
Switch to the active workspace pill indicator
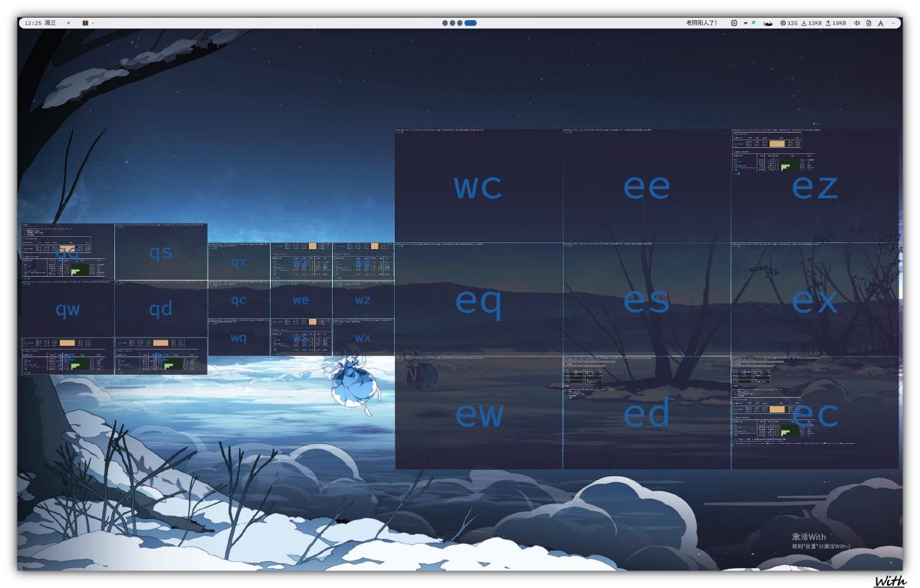point(471,23)
